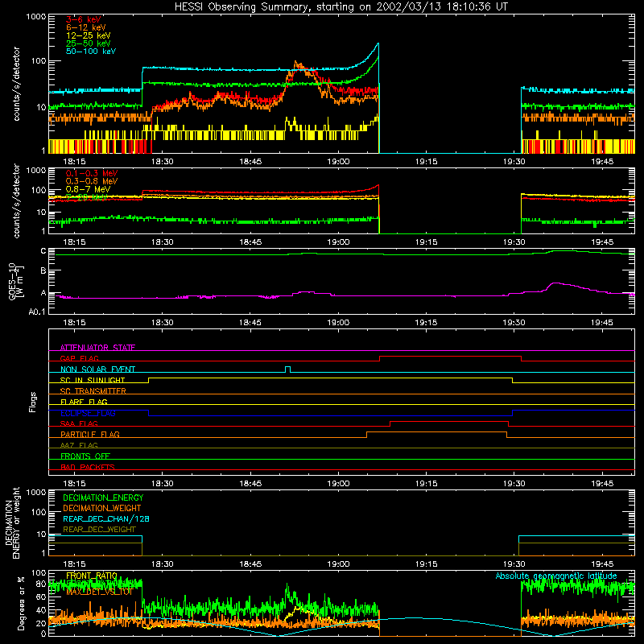Click the red '0.1-0.3 MeV' legend label
This screenshot has width=644, height=644.
pyautogui.click(x=92, y=173)
